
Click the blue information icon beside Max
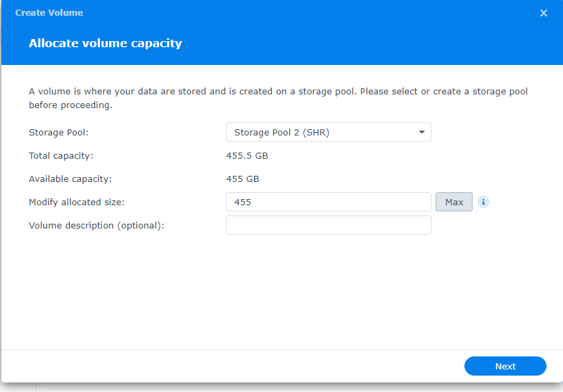[484, 202]
